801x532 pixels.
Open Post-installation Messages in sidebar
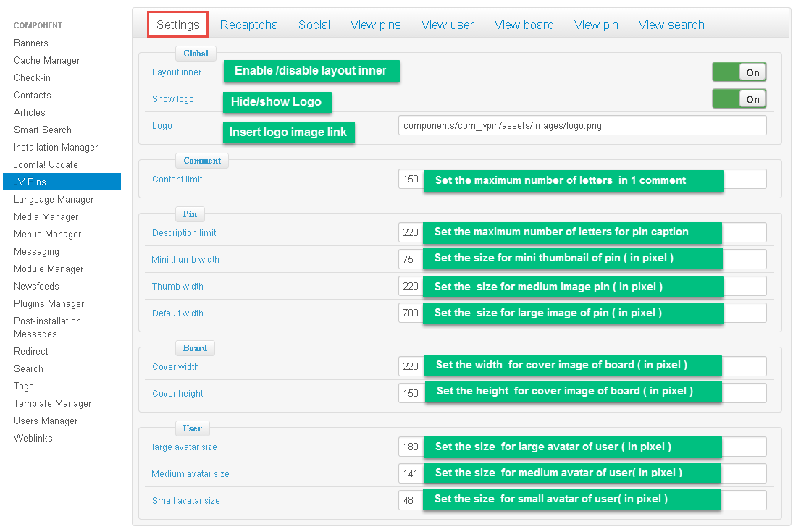tap(47, 327)
